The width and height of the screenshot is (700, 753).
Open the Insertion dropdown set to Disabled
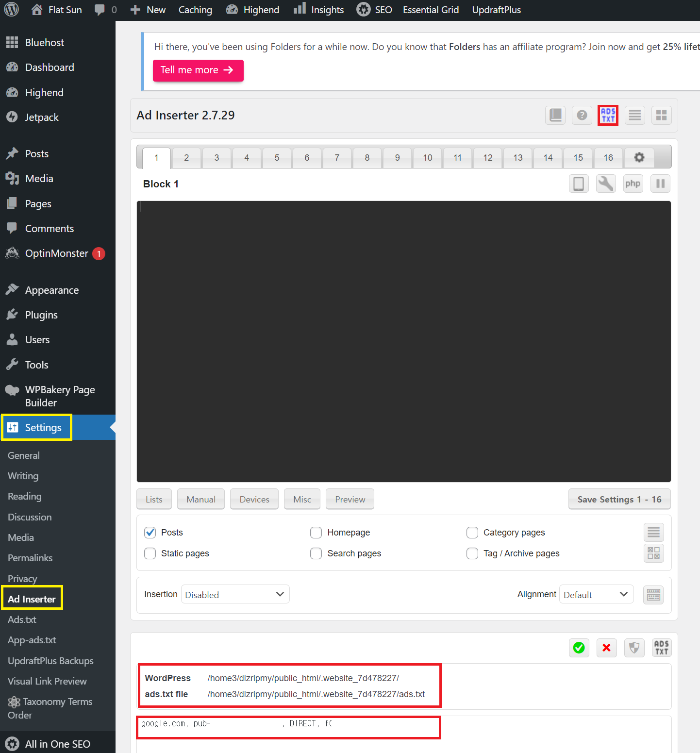coord(235,594)
